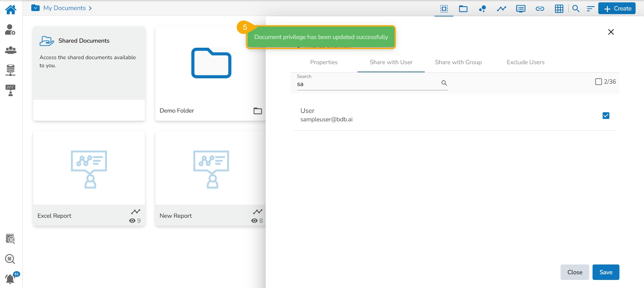The image size is (644, 288).
Task: Open the data center icon in sidebar
Action: pos(11,70)
